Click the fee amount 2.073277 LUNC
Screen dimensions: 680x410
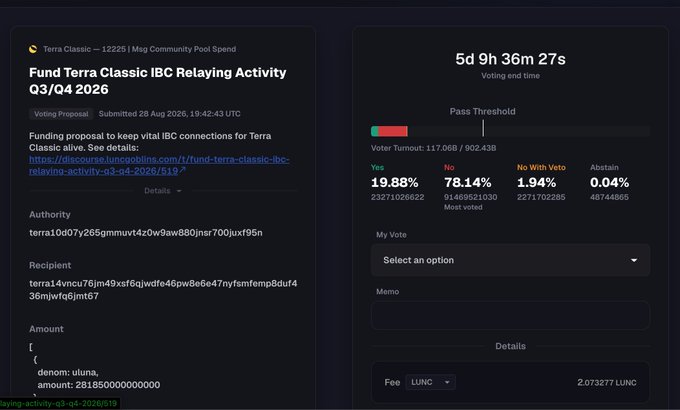click(x=607, y=383)
